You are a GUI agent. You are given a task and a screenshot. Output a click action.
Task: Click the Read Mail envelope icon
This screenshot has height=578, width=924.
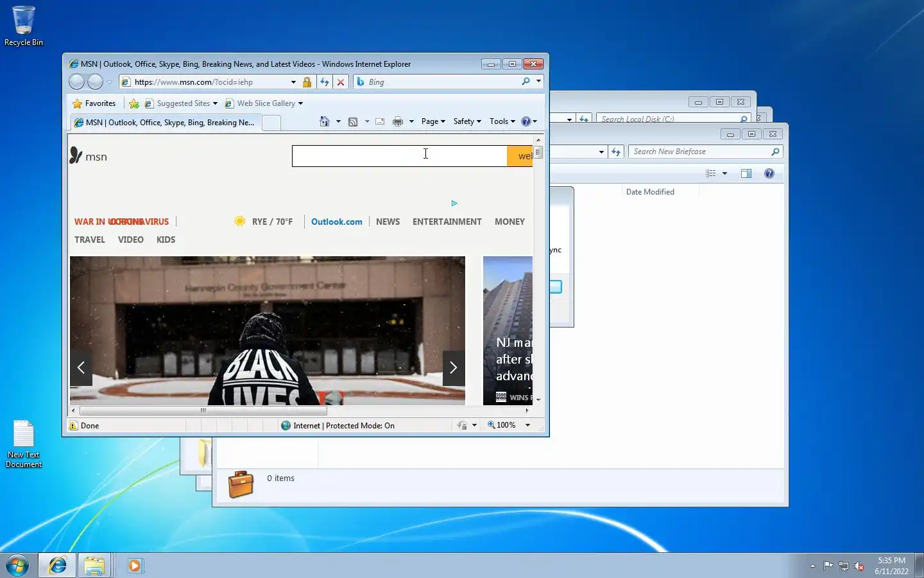[x=380, y=121]
